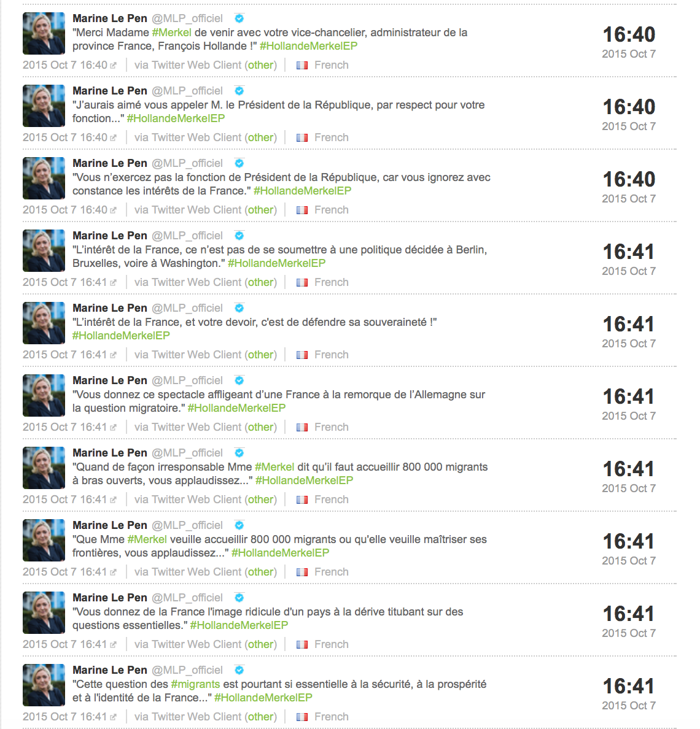Click 'other' link in 'Vous n'exercez pas' tweet
700x729 pixels.
click(x=260, y=210)
